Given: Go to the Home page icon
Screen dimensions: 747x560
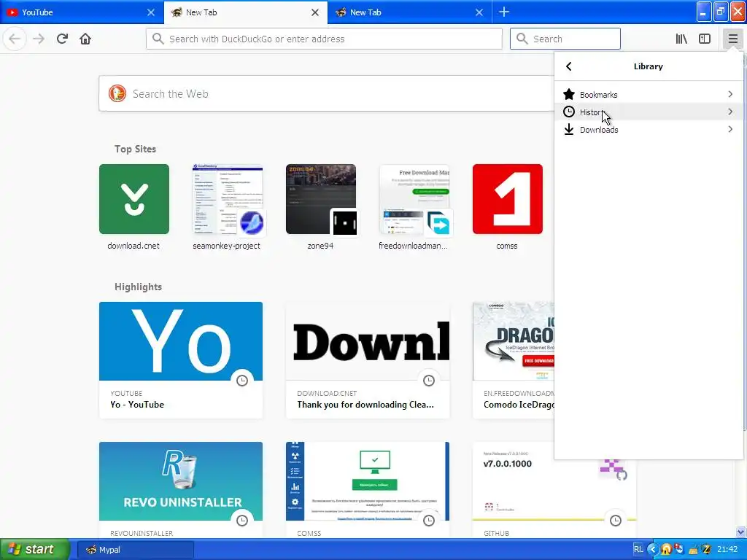Looking at the screenshot, I should pyautogui.click(x=85, y=39).
